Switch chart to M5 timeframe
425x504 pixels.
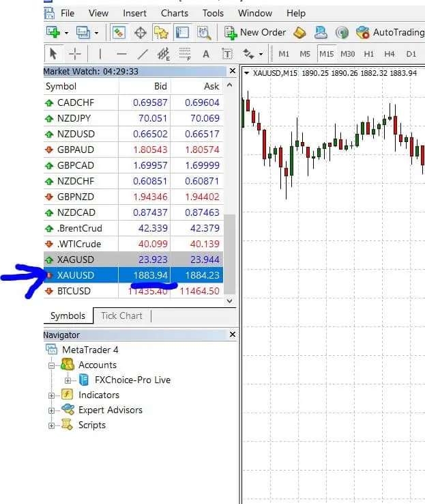pyautogui.click(x=305, y=54)
